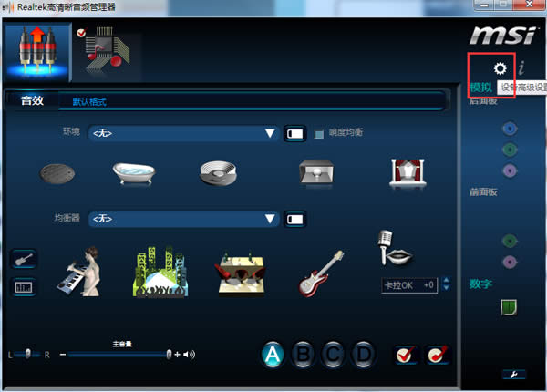
Task: Click the pink rear panel jack
Action: coord(510,171)
